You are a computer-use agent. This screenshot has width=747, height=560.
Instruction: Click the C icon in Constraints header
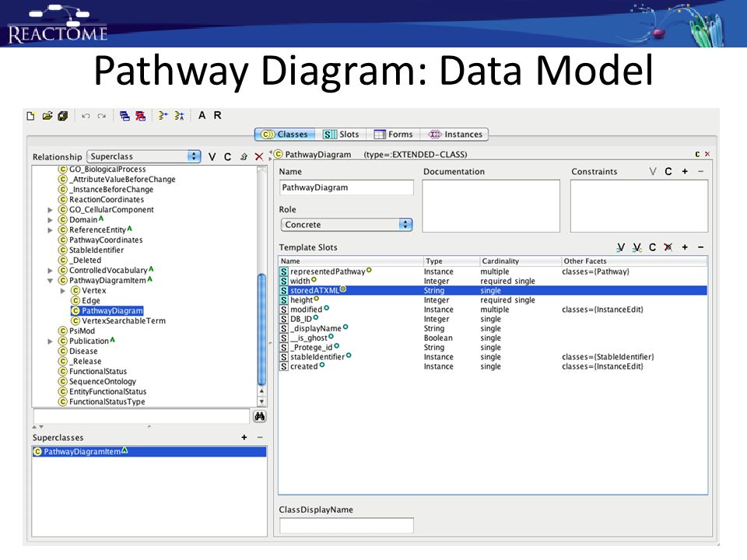pyautogui.click(x=668, y=171)
